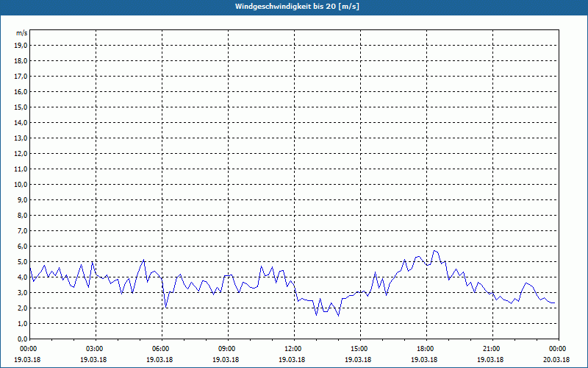This screenshot has width=588, height=368.
Task: Select the "18,0" y-axis label
Action: click(x=21, y=61)
